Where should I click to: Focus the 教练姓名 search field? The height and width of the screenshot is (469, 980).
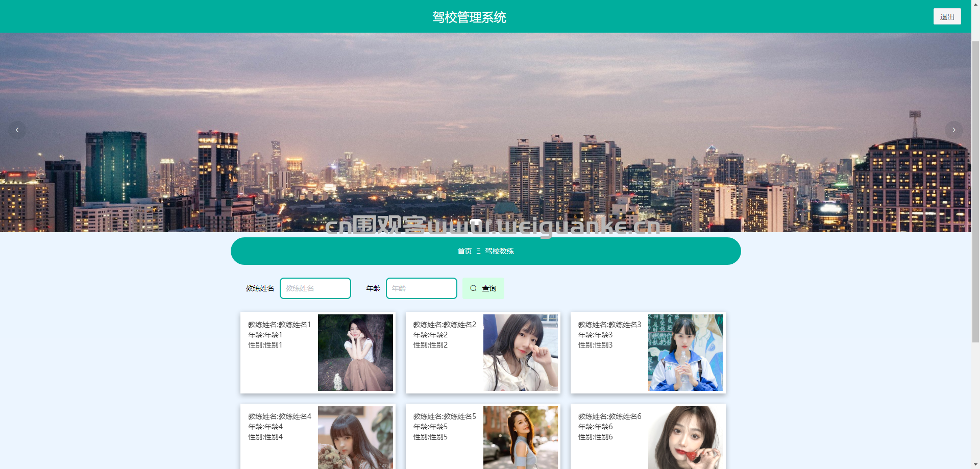pos(315,288)
